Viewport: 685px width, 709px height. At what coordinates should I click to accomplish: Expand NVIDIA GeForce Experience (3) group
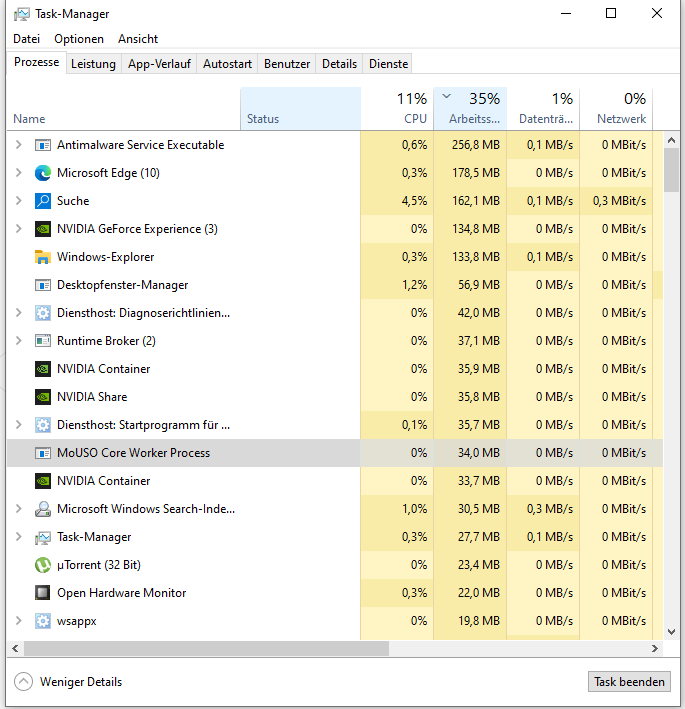[19, 229]
